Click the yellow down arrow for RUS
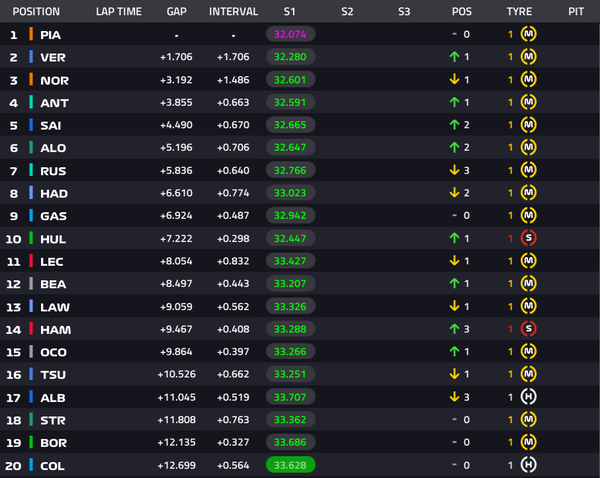The image size is (600, 478). click(x=454, y=170)
